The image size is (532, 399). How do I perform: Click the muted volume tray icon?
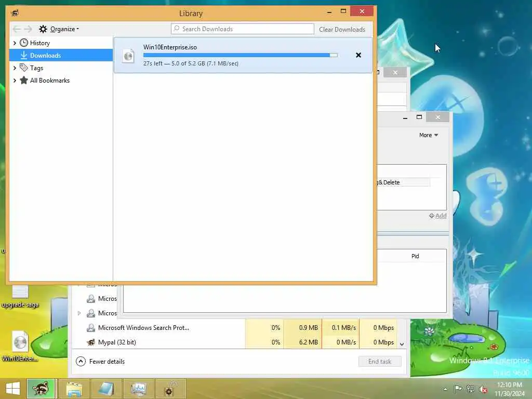(483, 389)
